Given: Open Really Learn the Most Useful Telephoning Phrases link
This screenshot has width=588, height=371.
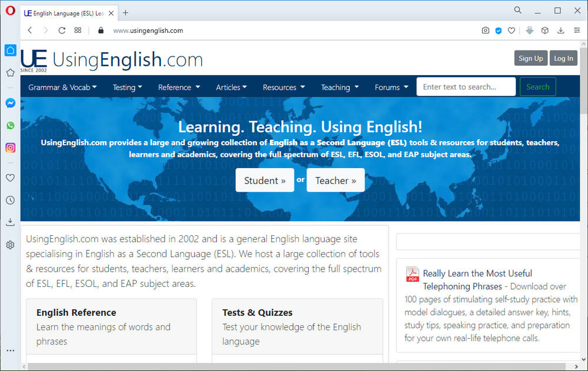Looking at the screenshot, I should coord(477,280).
